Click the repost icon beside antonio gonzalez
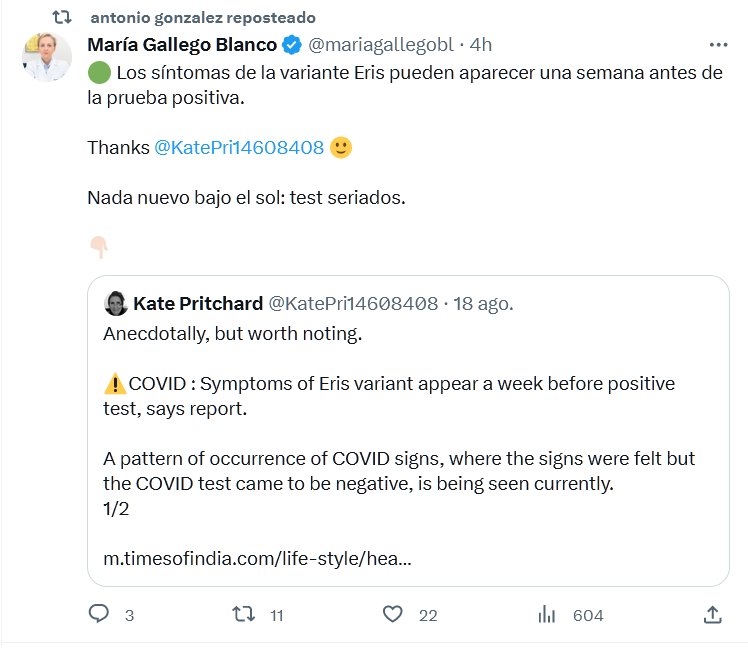748x648 pixels. 61,18
